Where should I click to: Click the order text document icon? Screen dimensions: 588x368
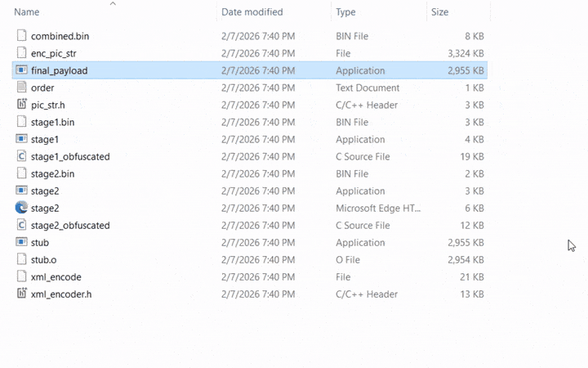pos(21,88)
